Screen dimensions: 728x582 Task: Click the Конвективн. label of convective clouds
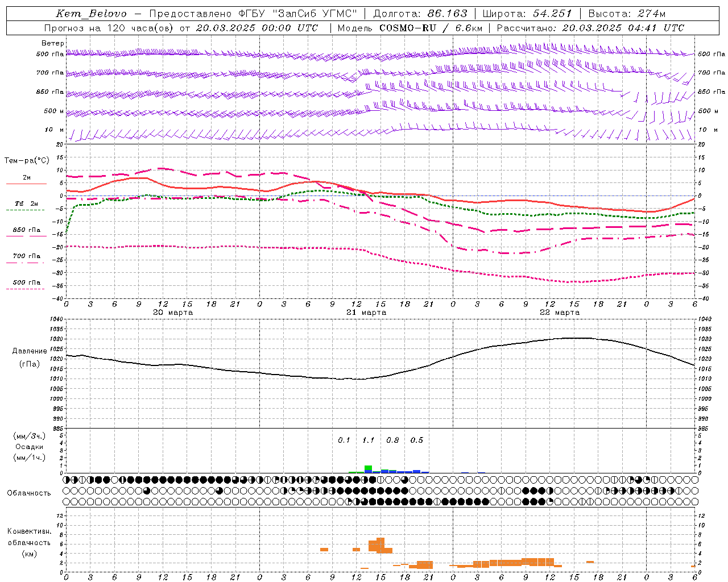coord(29,531)
